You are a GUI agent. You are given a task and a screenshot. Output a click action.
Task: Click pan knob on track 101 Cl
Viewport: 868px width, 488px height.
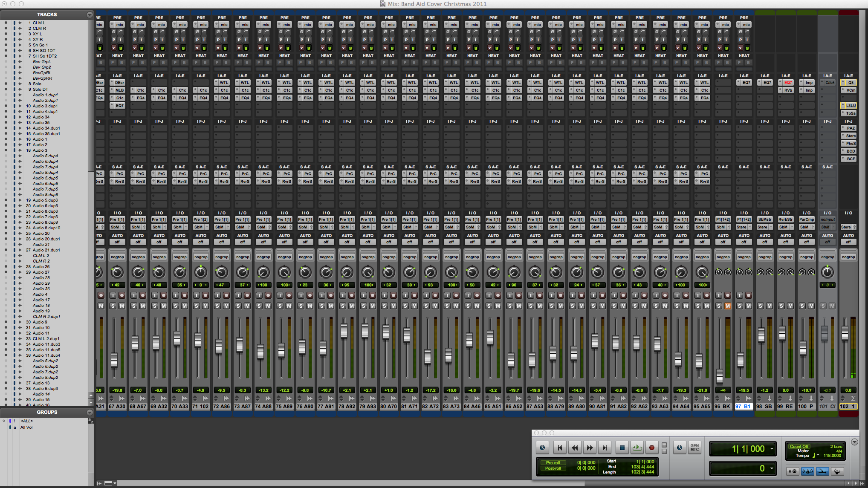pyautogui.click(x=827, y=272)
